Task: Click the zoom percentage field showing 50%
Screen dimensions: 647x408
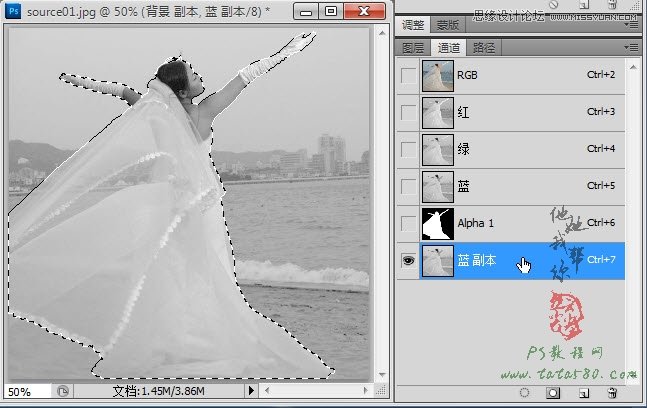Action: [x=27, y=391]
